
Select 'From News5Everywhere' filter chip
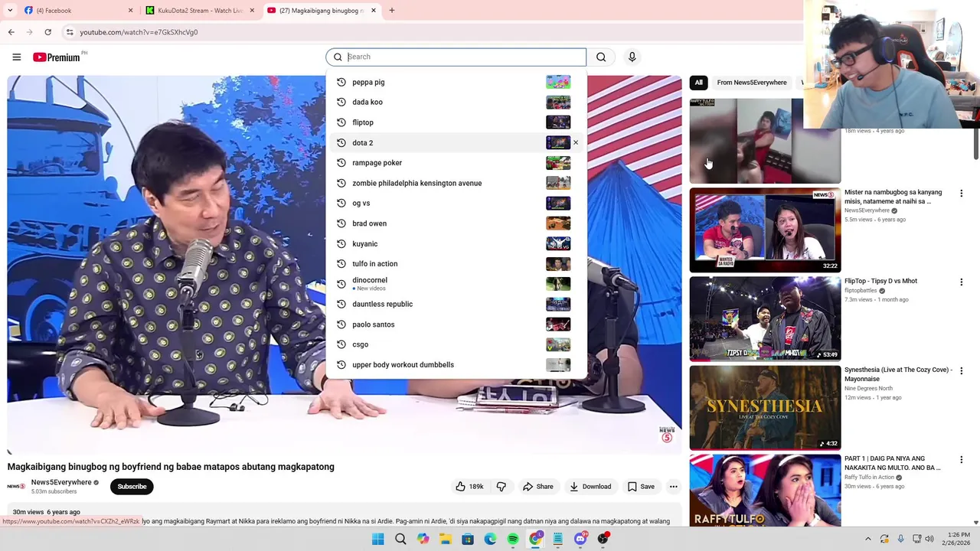(752, 83)
